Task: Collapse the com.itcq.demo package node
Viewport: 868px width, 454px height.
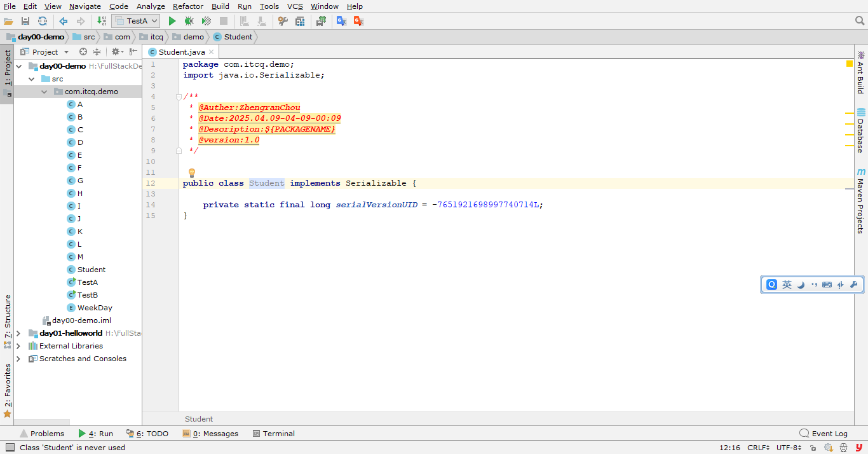Action: pos(44,92)
